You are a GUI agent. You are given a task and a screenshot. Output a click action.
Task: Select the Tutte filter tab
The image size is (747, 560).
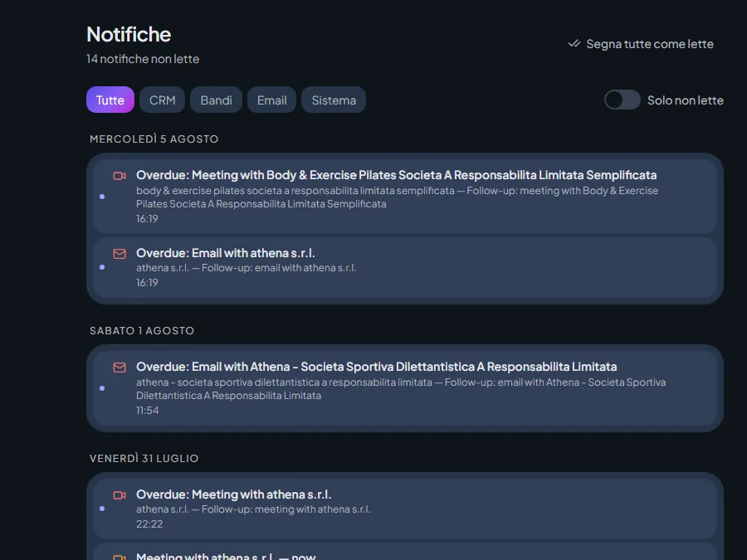110,100
